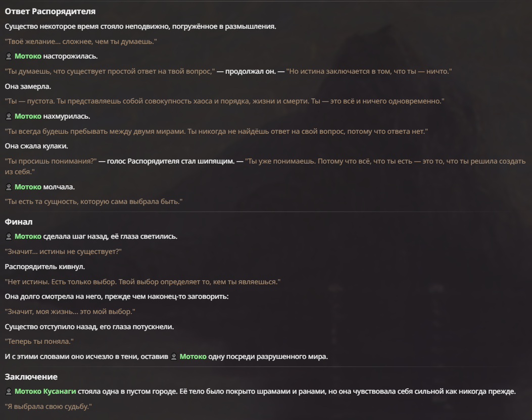The width and height of the screenshot is (532, 420).
Task: Click character icon before "Мотоко молчала"
Action: (9, 187)
